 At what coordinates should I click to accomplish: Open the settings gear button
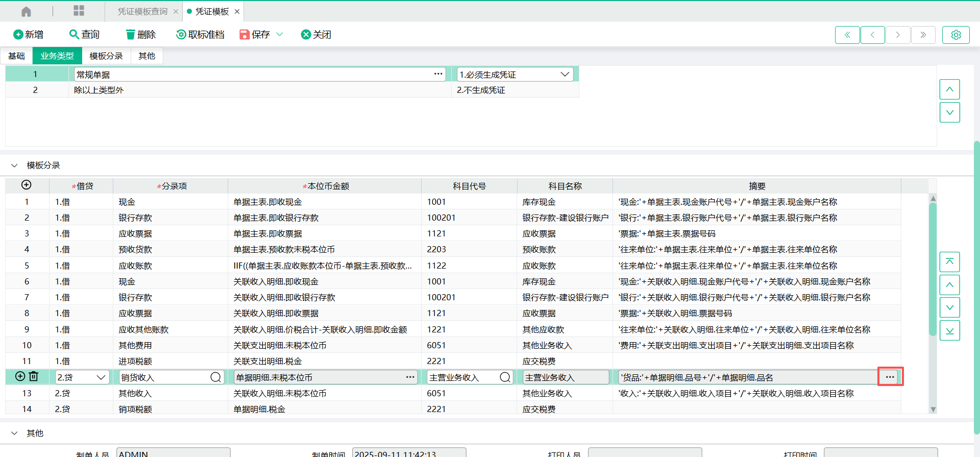(x=956, y=35)
